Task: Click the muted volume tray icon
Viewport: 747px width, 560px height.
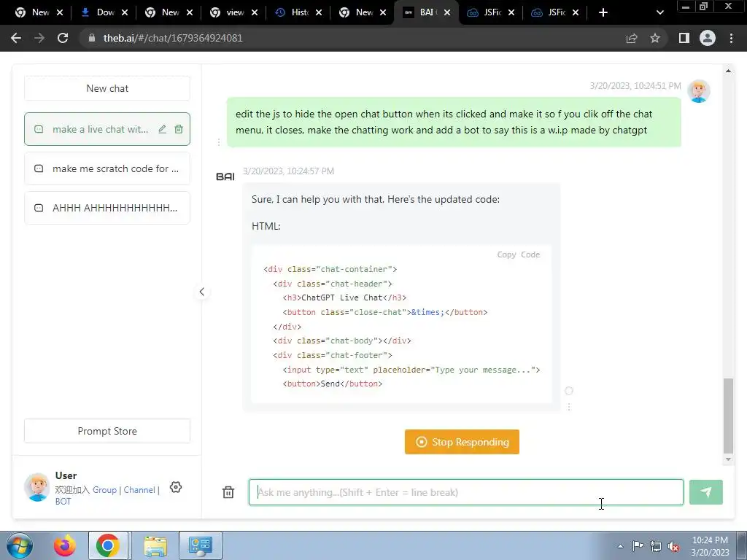Action: [x=673, y=546]
